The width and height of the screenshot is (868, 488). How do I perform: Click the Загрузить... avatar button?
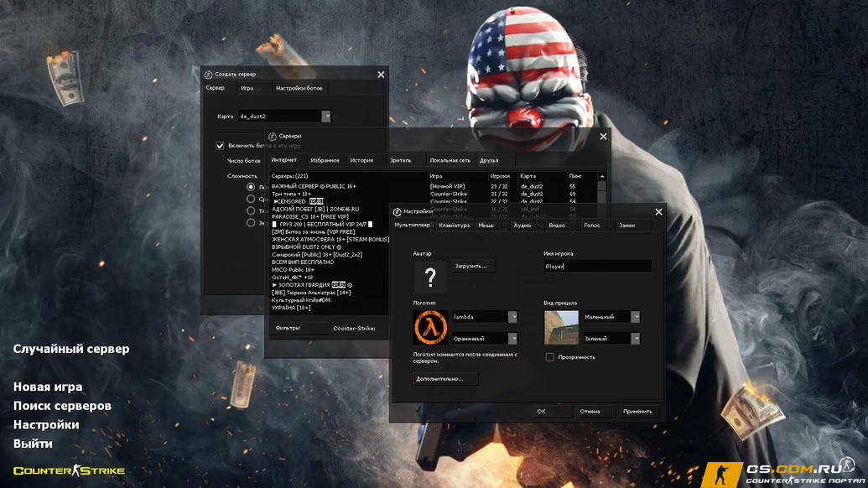click(473, 266)
